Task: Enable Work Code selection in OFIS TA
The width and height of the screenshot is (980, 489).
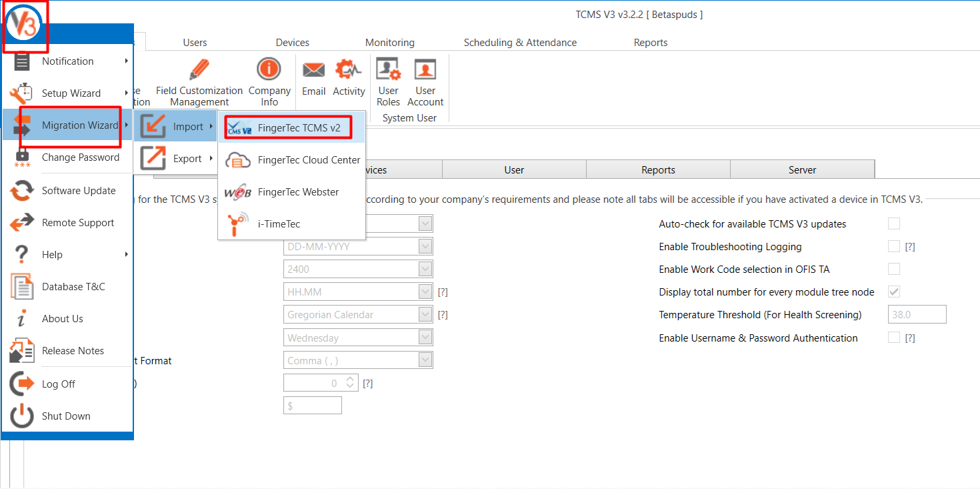Action: coord(894,269)
